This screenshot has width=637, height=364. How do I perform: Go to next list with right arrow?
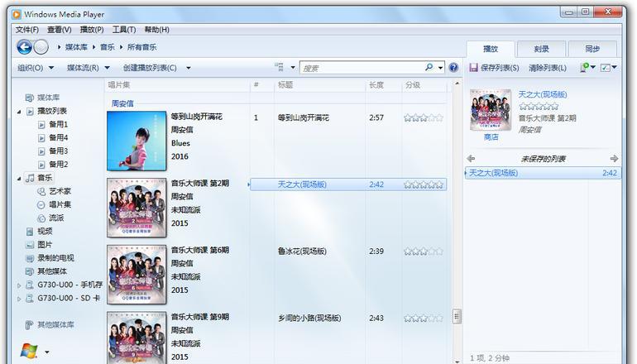(614, 159)
